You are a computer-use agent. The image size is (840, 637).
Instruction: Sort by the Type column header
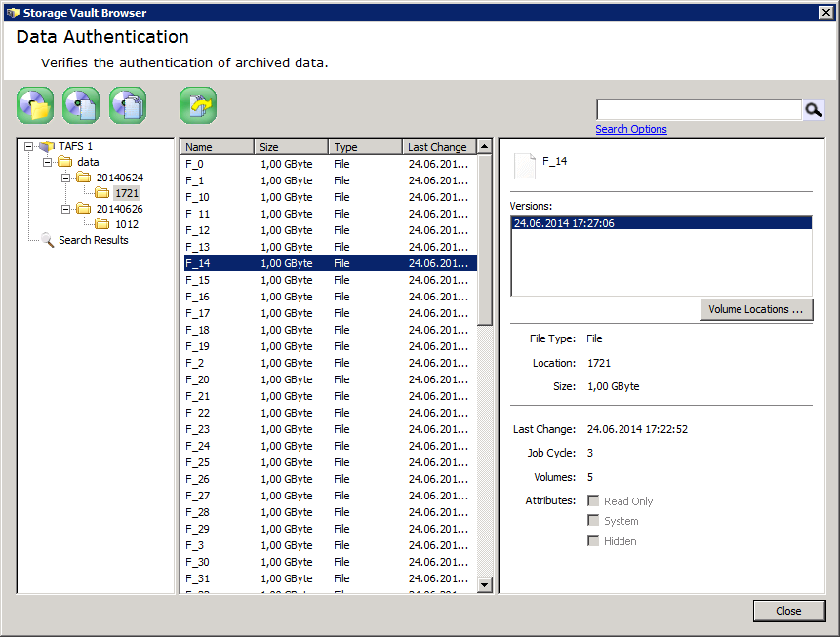(365, 146)
